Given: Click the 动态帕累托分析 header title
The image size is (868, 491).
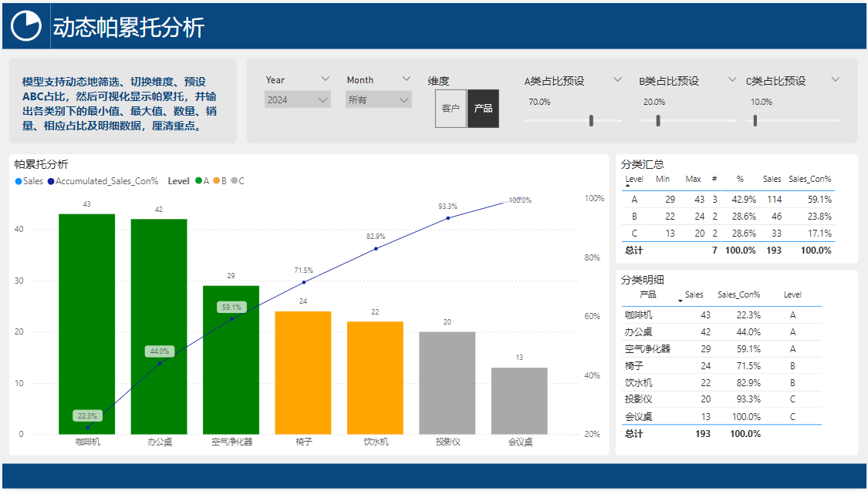Looking at the screenshot, I should coord(128,27).
